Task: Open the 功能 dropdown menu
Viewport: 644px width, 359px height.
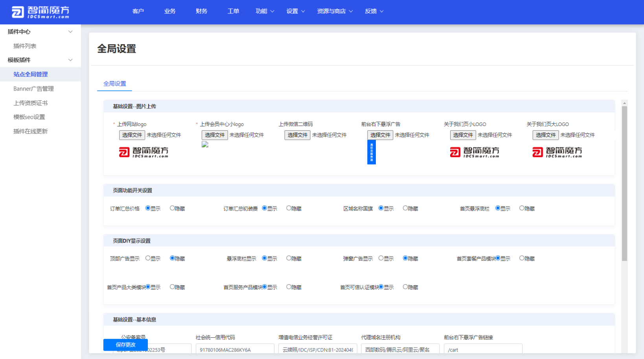Action: click(x=265, y=11)
